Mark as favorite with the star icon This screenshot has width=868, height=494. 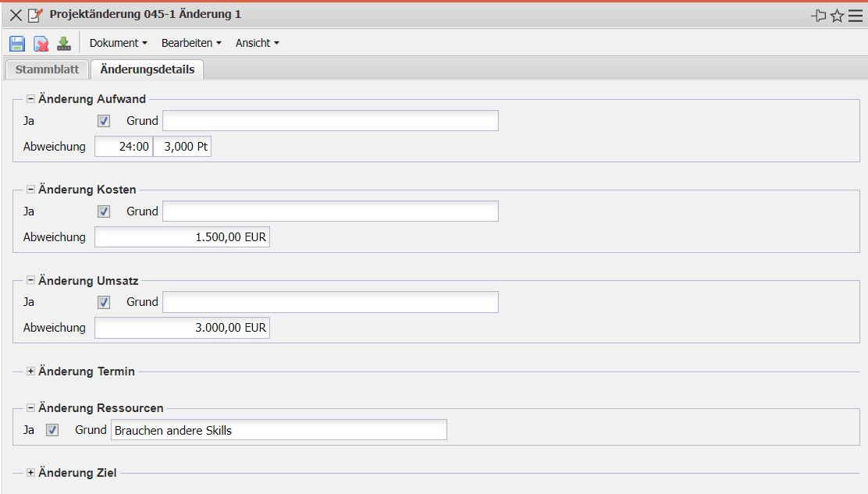click(x=837, y=16)
